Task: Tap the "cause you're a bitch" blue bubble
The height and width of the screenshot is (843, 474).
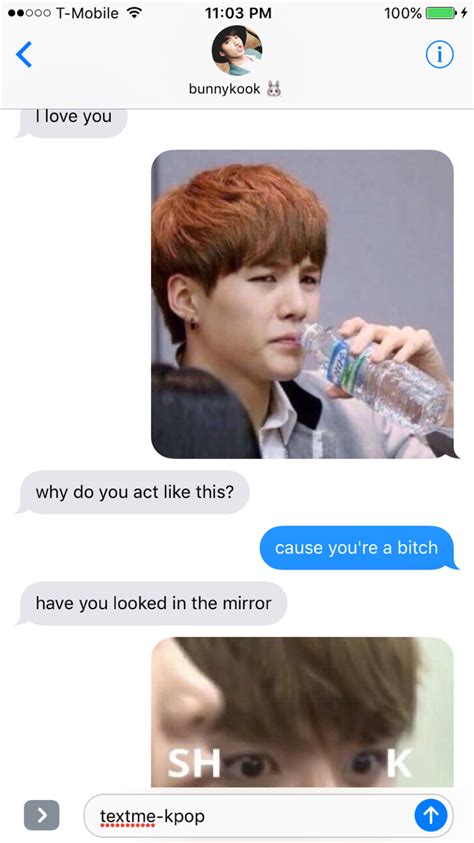Action: pyautogui.click(x=357, y=548)
